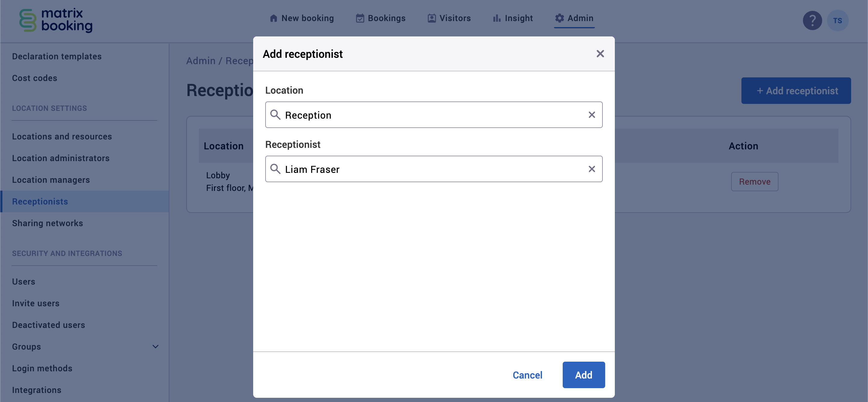Screen dimensions: 868x402
Task: Open the New booking home icon
Action: (x=274, y=18)
